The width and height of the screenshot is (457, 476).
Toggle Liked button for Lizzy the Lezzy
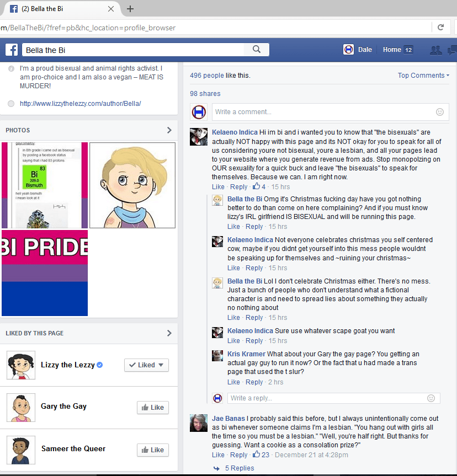[146, 365]
